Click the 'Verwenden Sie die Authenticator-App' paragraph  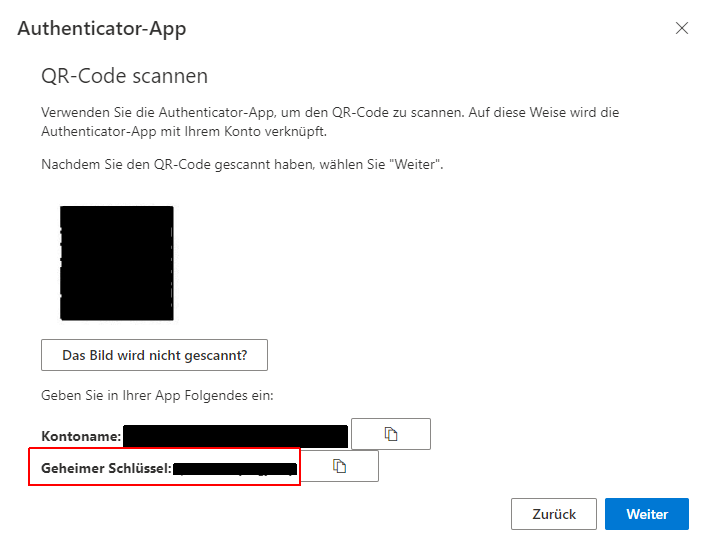pyautogui.click(x=330, y=122)
